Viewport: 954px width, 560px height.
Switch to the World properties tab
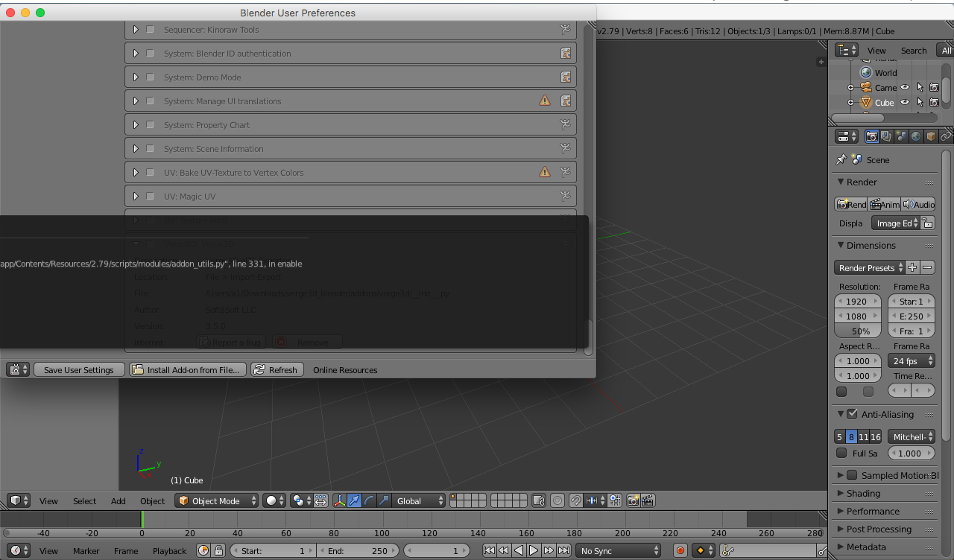tap(916, 136)
